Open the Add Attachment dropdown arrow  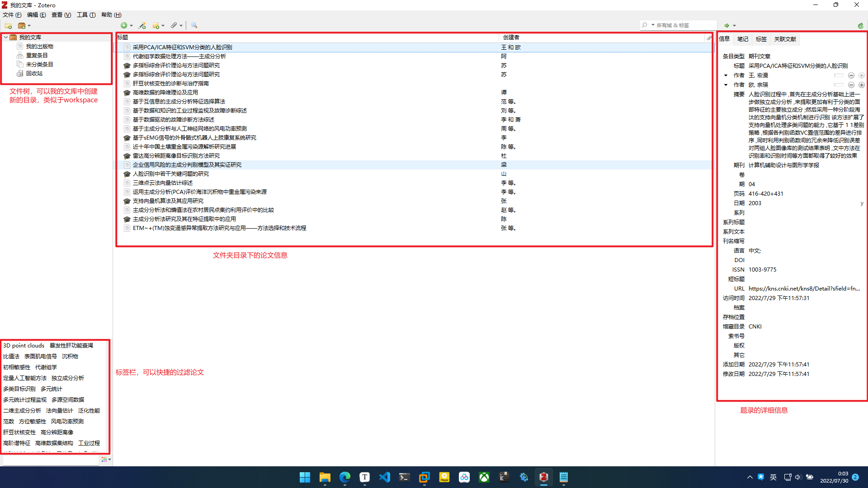[181, 26]
